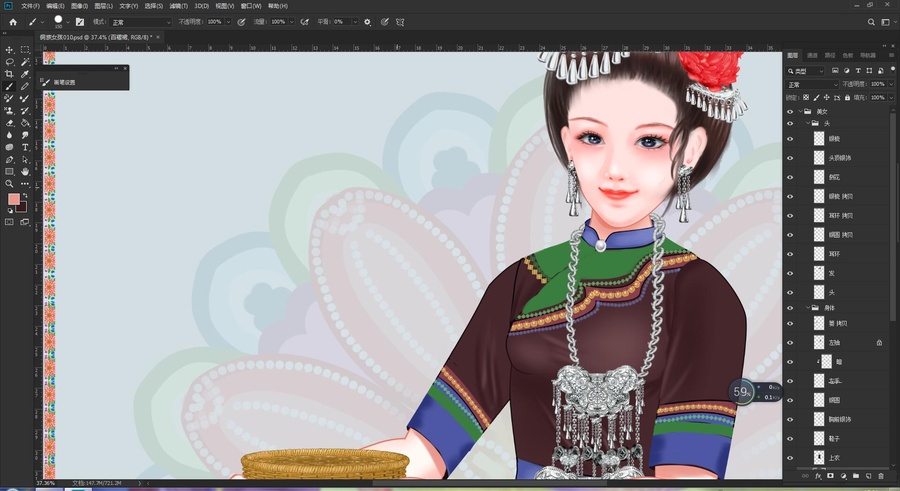Image resolution: width=900 pixels, height=491 pixels.
Task: Delete layer trash icon
Action: 881,476
